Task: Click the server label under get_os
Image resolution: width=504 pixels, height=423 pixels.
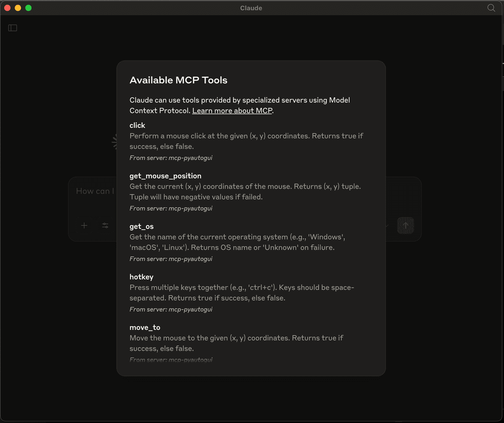Action: [x=171, y=259]
